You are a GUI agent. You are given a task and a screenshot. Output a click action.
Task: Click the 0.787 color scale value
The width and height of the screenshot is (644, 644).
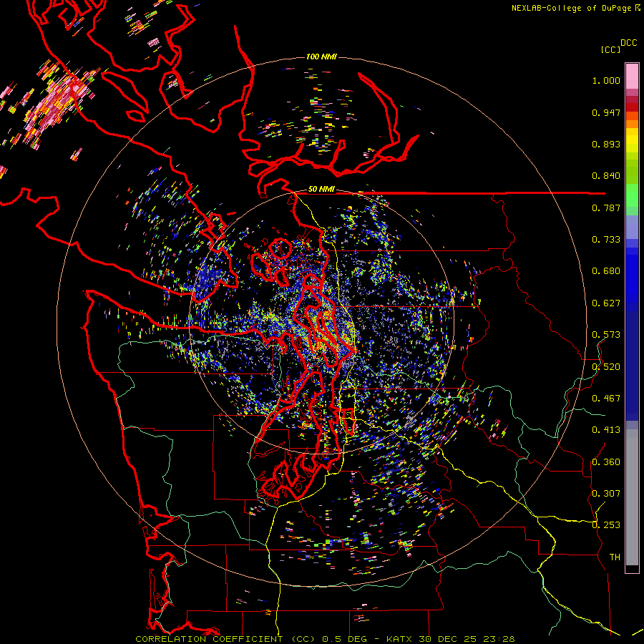pos(606,208)
